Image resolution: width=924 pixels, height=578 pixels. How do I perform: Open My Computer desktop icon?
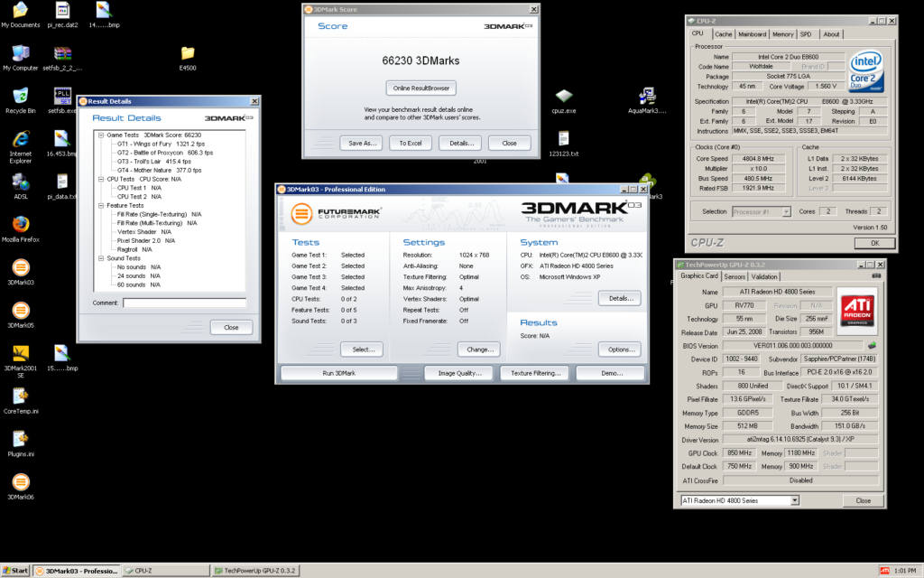coord(20,57)
